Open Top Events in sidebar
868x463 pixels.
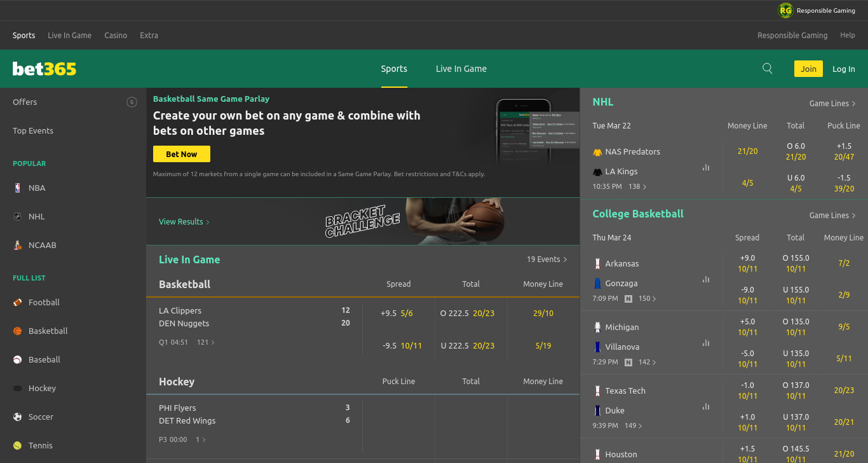click(x=33, y=130)
